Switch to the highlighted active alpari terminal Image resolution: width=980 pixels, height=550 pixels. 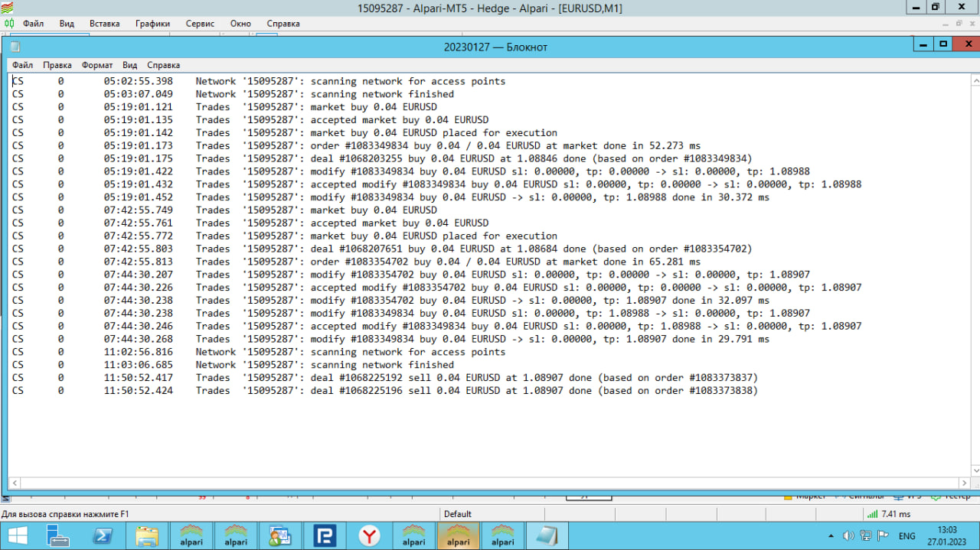point(458,536)
